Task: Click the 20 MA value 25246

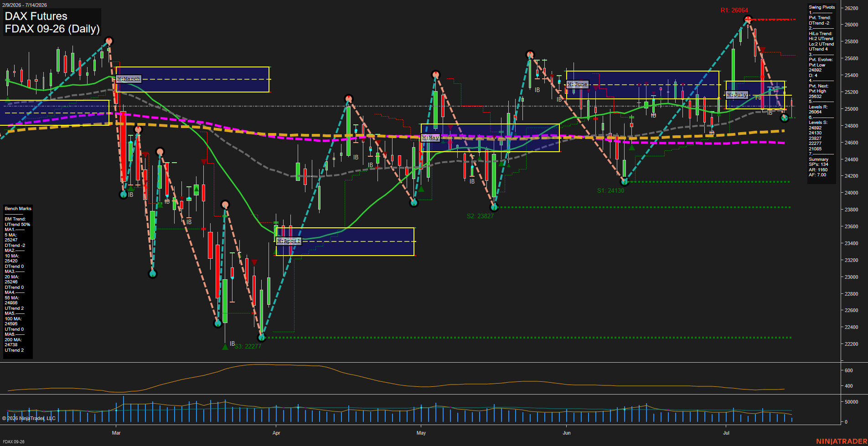Action: point(11,282)
